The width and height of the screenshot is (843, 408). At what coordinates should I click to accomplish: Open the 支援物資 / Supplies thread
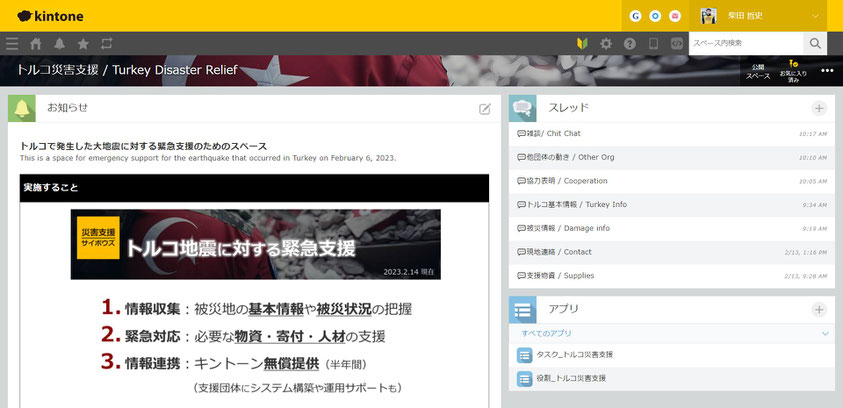tap(672, 276)
